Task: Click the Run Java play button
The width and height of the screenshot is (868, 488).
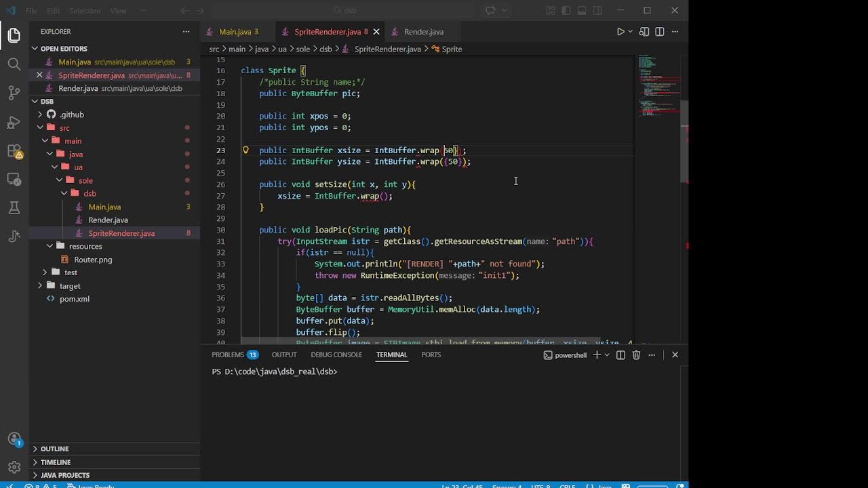Action: [620, 32]
